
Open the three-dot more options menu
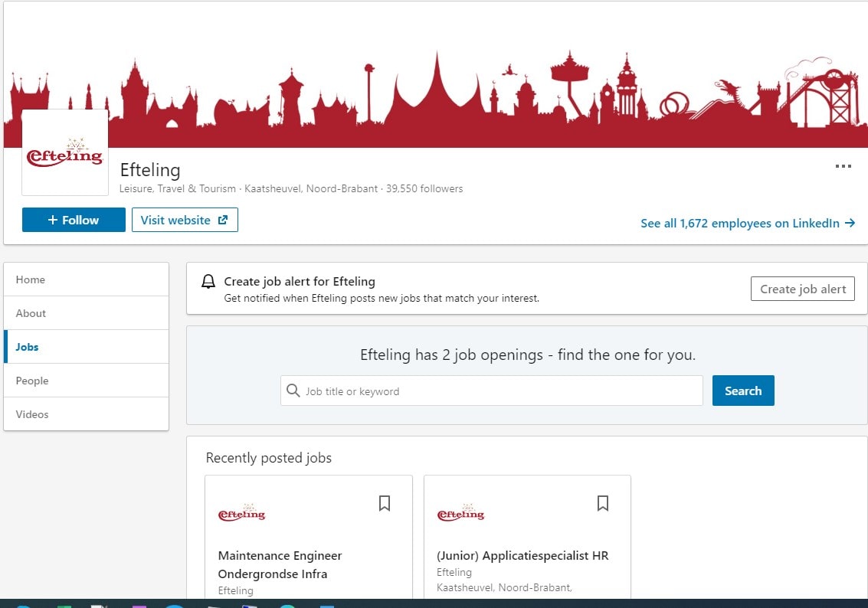(843, 166)
